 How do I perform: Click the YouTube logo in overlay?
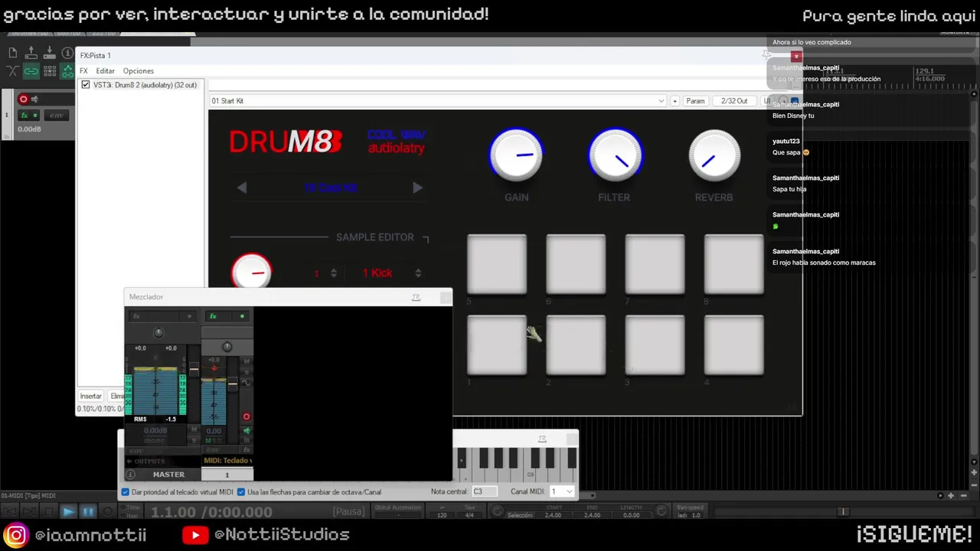195,535
